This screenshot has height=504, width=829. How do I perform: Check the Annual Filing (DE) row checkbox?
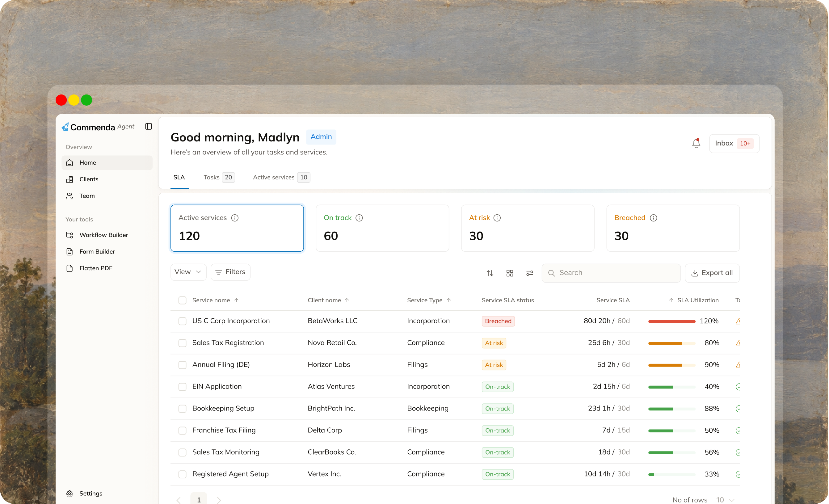pyautogui.click(x=182, y=365)
